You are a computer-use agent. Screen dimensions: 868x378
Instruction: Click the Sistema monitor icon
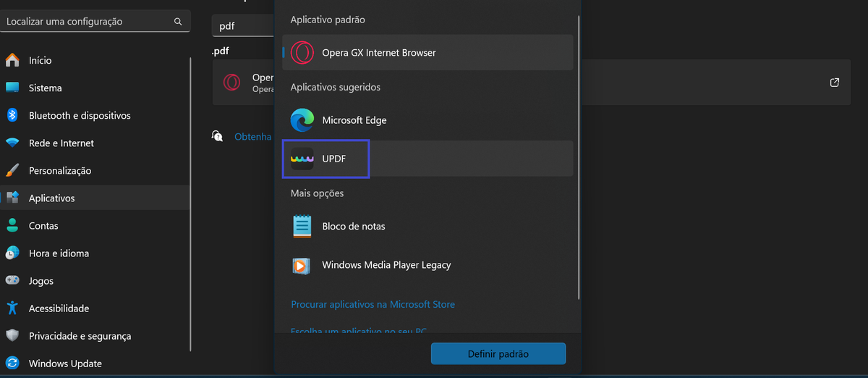[x=12, y=88]
